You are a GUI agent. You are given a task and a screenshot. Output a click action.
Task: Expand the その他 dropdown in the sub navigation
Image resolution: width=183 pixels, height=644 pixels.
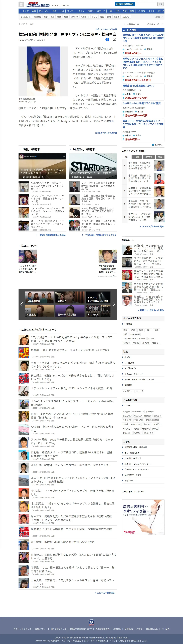pyautogui.click(x=158, y=17)
